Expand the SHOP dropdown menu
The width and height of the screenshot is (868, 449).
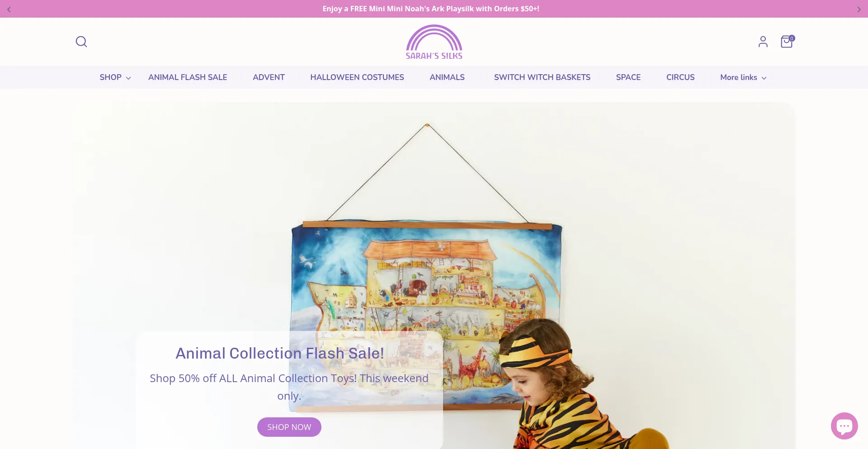point(115,77)
